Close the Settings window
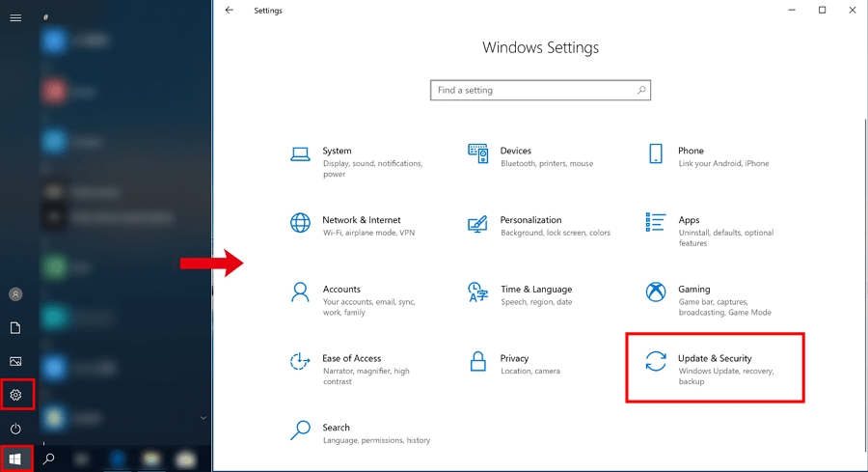Image resolution: width=868 pixels, height=472 pixels. 853,10
